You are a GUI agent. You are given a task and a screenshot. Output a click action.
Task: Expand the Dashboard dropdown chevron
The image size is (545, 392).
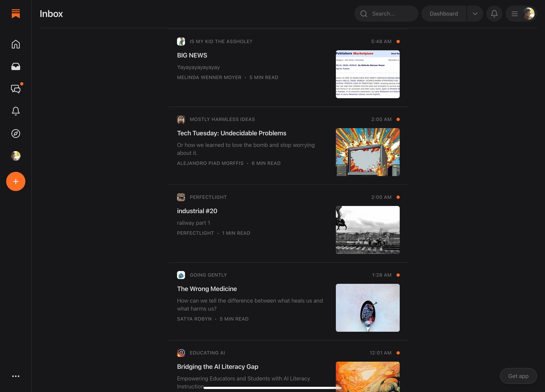pyautogui.click(x=475, y=14)
